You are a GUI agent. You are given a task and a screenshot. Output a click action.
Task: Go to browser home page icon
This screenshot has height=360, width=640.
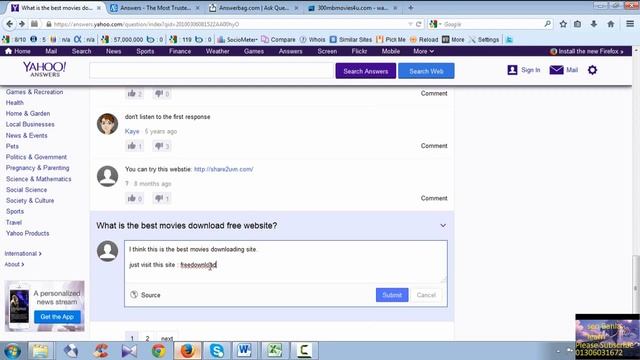pyautogui.click(x=611, y=24)
